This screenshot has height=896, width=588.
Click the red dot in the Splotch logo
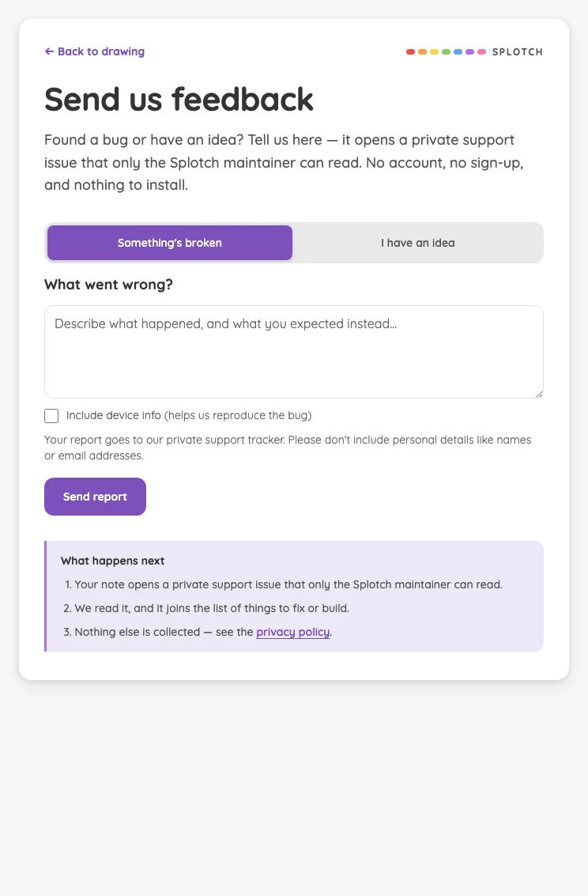410,52
